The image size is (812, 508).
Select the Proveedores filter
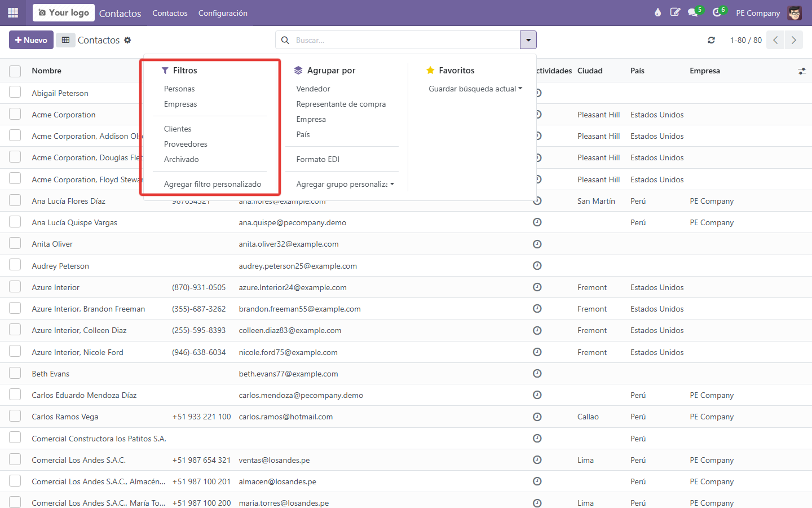(186, 144)
